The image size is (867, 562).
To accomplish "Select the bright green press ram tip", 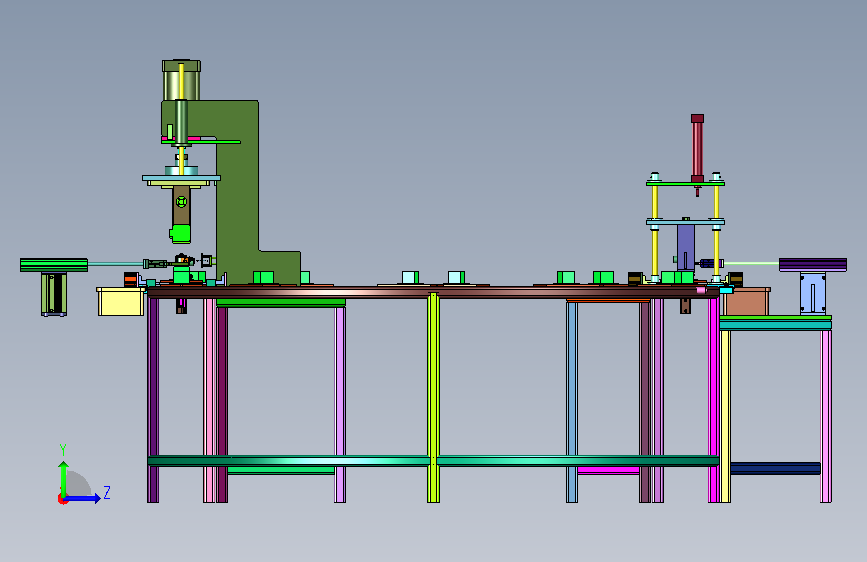I will 181,233.
